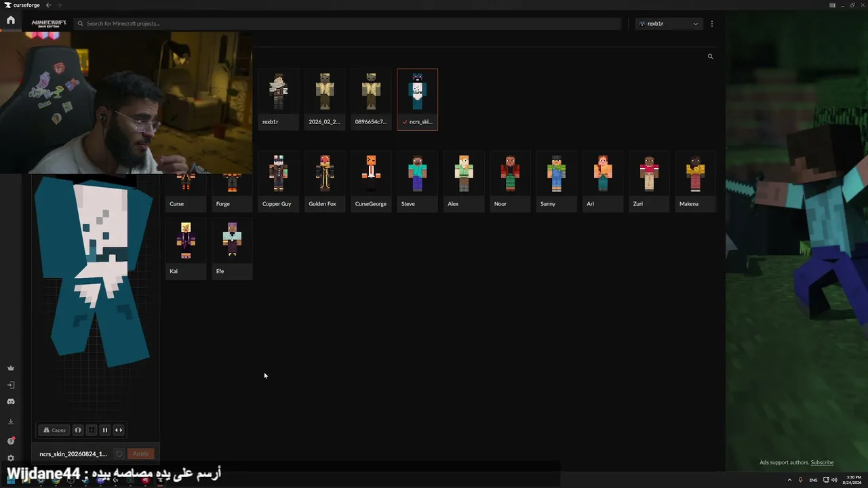868x488 pixels.
Task: Select the ncrs_ski... skin thumbnail
Action: pyautogui.click(x=417, y=100)
